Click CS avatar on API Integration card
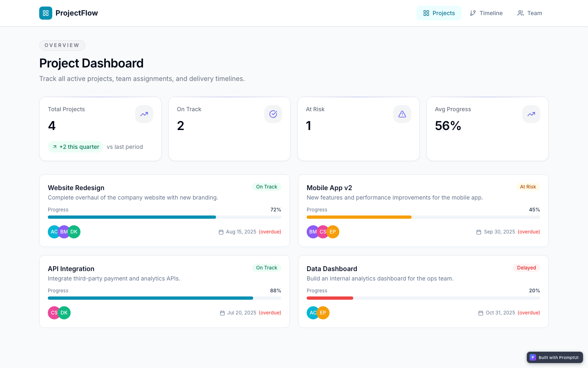Viewport: 588px width, 368px height. [53, 313]
